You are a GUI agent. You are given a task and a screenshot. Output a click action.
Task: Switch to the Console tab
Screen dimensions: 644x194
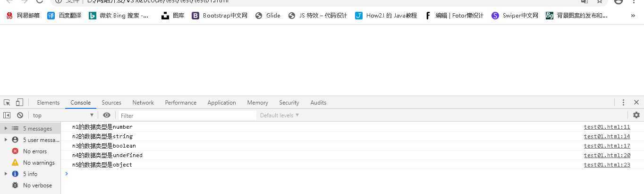point(81,103)
